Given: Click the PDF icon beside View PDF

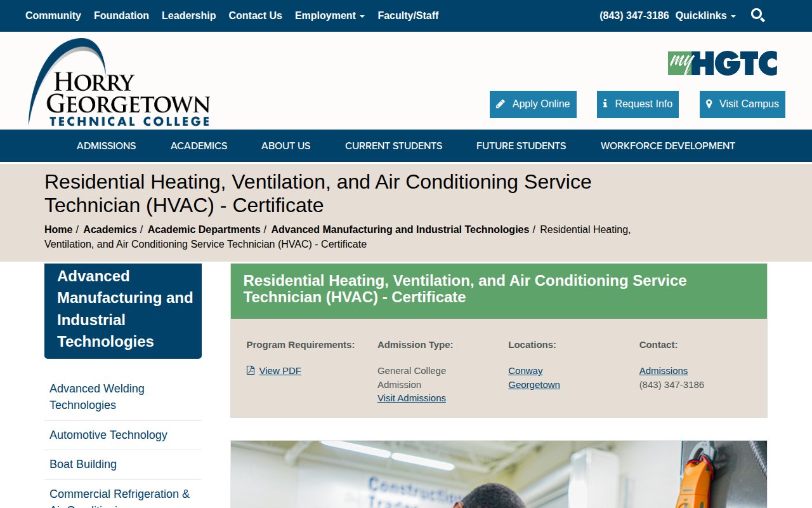Looking at the screenshot, I should (251, 371).
